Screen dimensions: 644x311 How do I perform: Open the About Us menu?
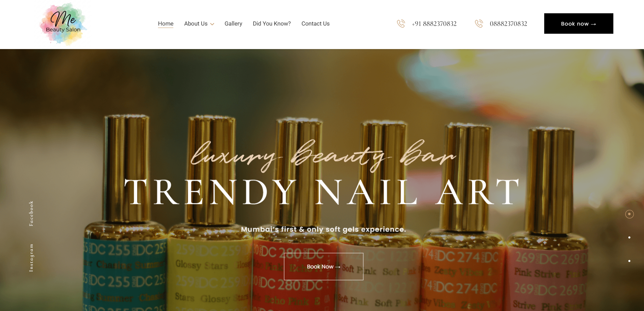(x=196, y=24)
